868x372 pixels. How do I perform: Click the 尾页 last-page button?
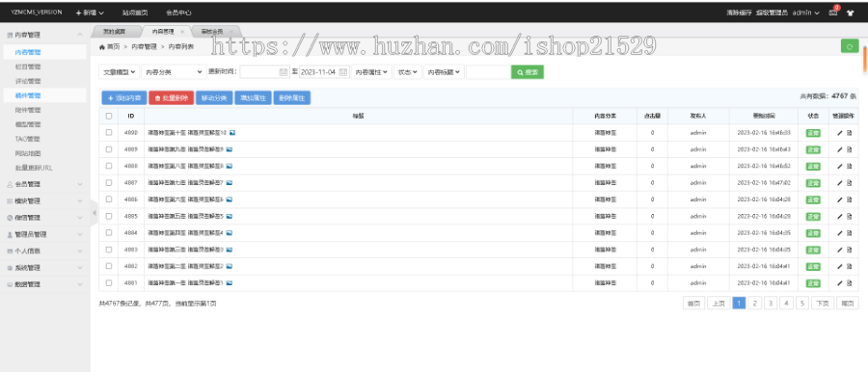tap(847, 303)
